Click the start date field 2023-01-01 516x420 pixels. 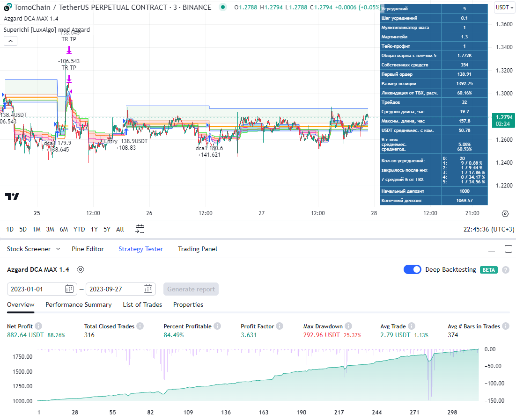tap(42, 289)
